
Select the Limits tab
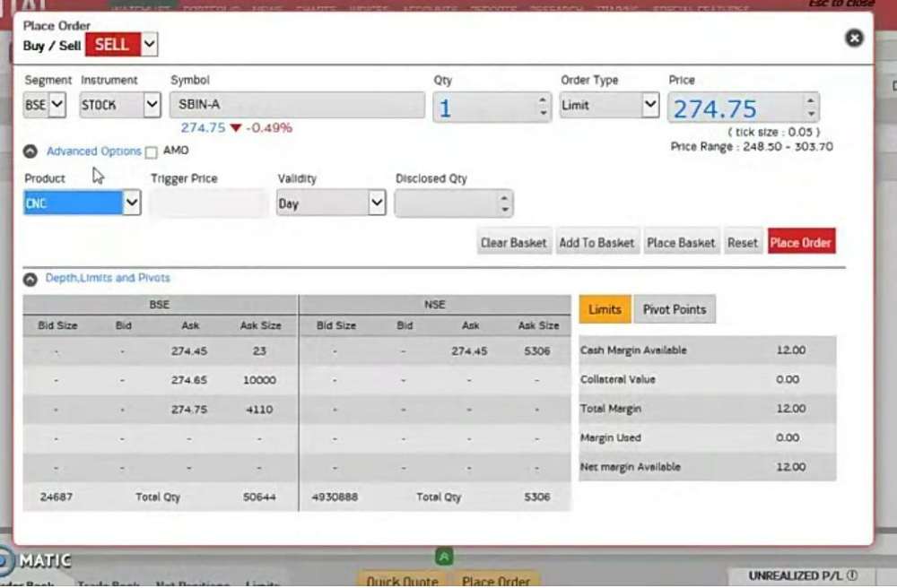[x=605, y=309]
